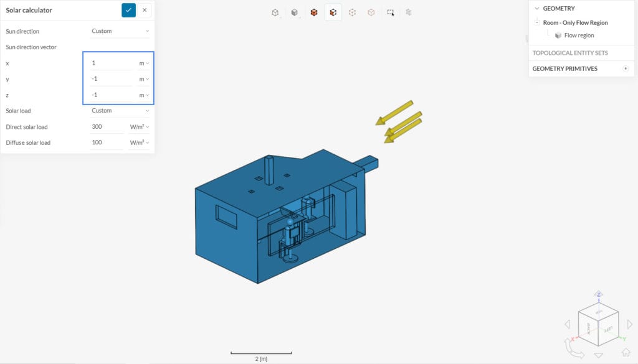The height and width of the screenshot is (364, 638).
Task: Add a new geometry primitive
Action: coord(626,68)
